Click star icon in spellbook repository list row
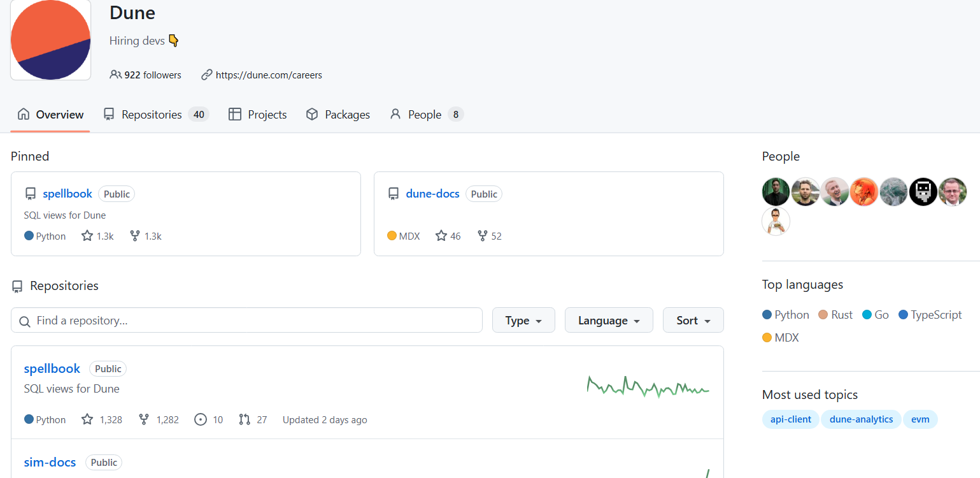This screenshot has width=980, height=478. pos(87,419)
